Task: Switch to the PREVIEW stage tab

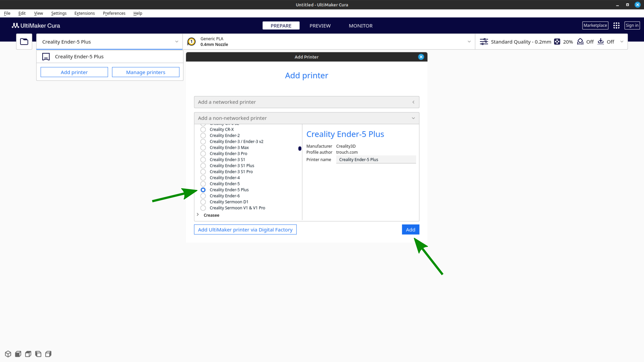Action: [x=320, y=26]
